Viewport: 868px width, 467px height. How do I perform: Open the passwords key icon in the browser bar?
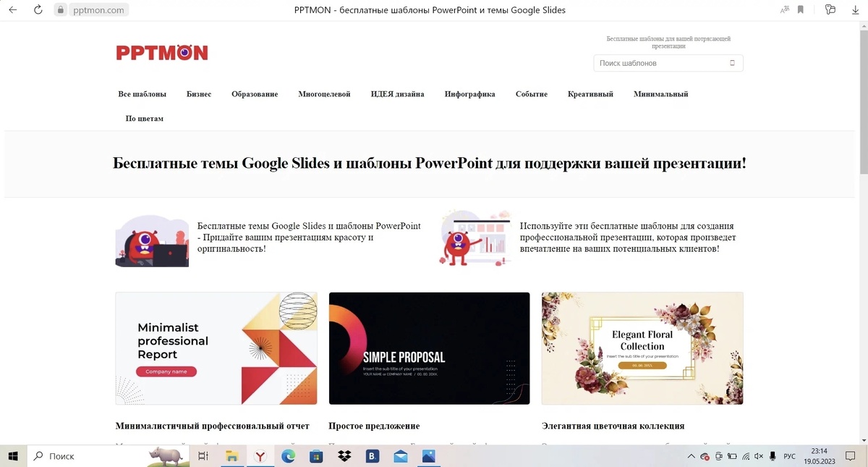pos(830,10)
